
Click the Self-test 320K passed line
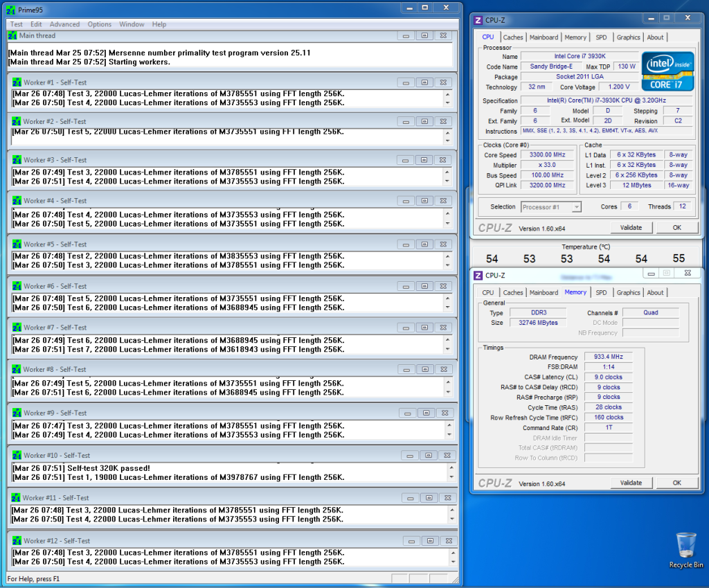point(82,468)
